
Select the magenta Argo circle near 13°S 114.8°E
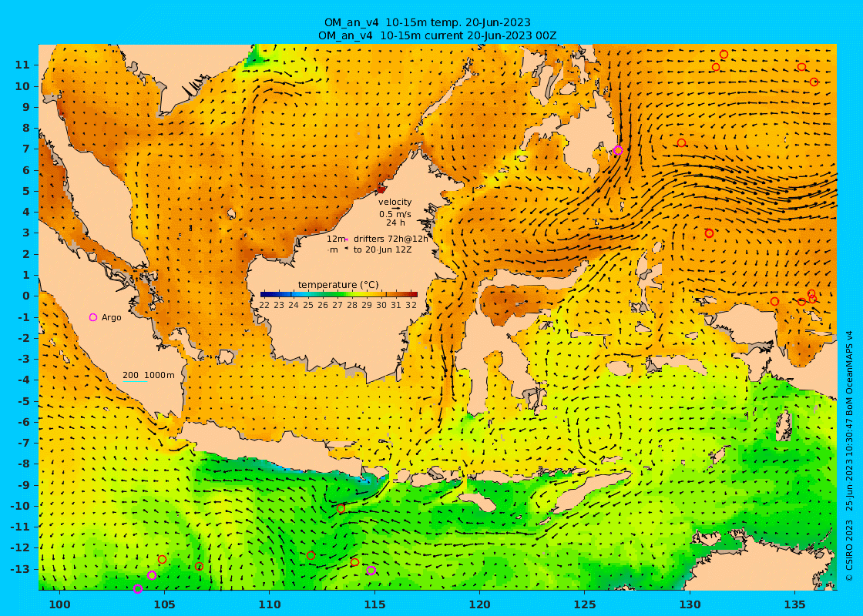[371, 571]
